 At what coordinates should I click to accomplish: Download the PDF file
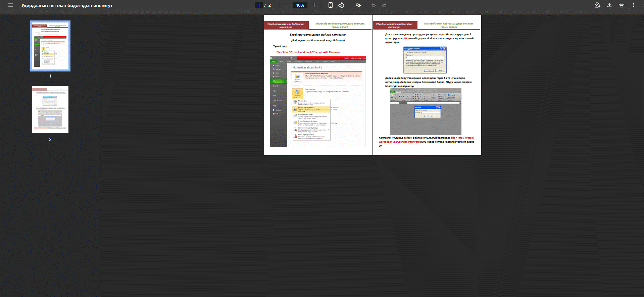[609, 5]
